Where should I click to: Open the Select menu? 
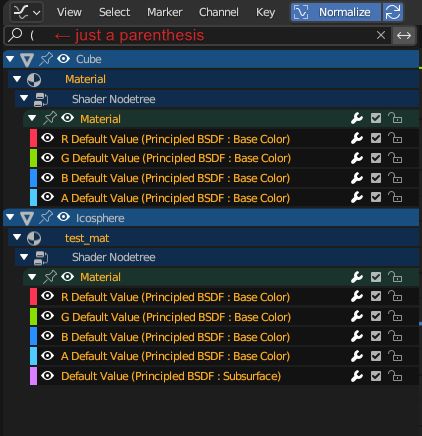[x=114, y=12]
